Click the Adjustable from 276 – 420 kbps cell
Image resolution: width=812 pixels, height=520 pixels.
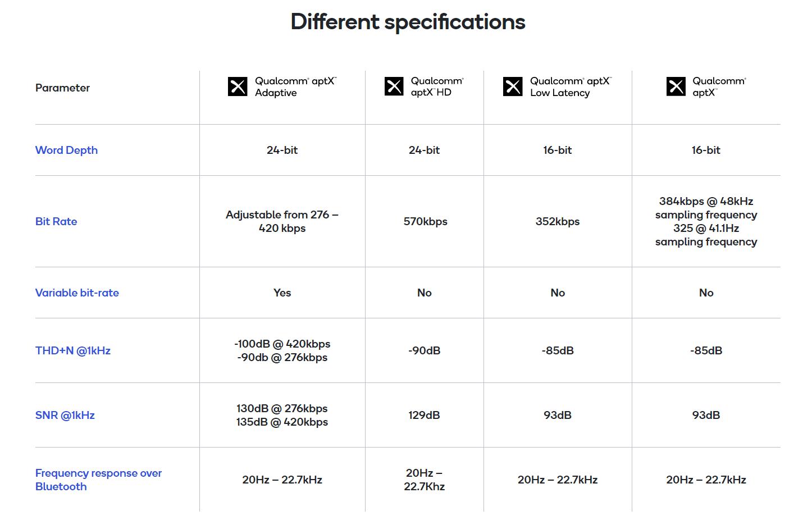coord(282,221)
